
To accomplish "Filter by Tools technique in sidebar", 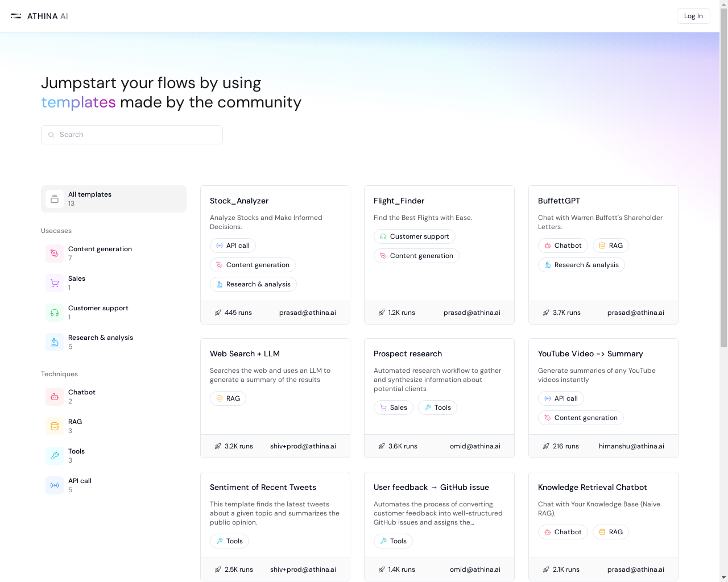I will click(114, 456).
